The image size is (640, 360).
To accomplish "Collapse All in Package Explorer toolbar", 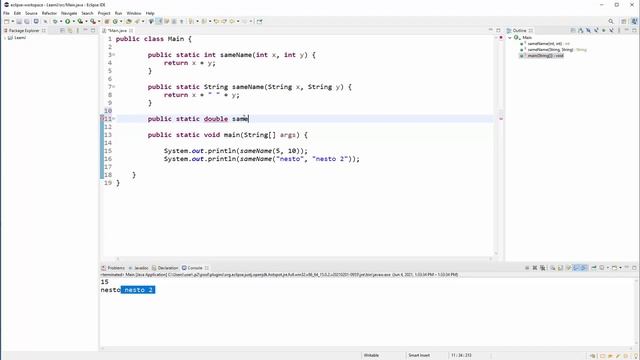I will point(62,31).
